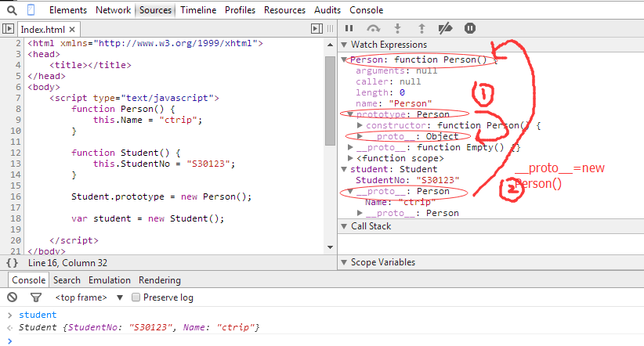The height and width of the screenshot is (346, 644).
Task: Toggle device mode phone icon
Action: (31, 9)
